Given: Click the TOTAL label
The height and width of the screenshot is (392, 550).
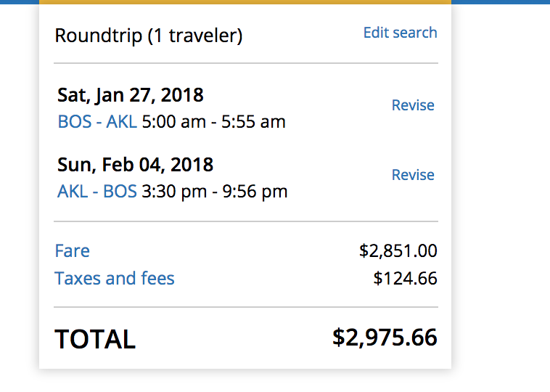Looking at the screenshot, I should pyautogui.click(x=95, y=339).
